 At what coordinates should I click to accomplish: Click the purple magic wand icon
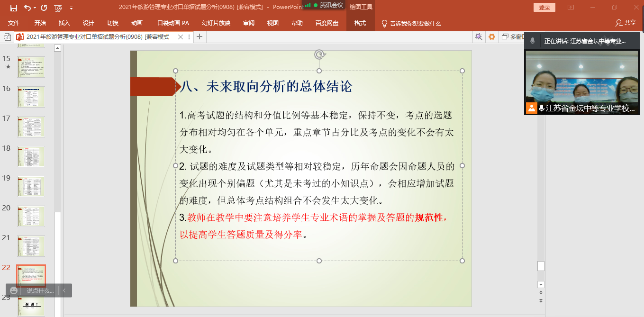tap(479, 37)
